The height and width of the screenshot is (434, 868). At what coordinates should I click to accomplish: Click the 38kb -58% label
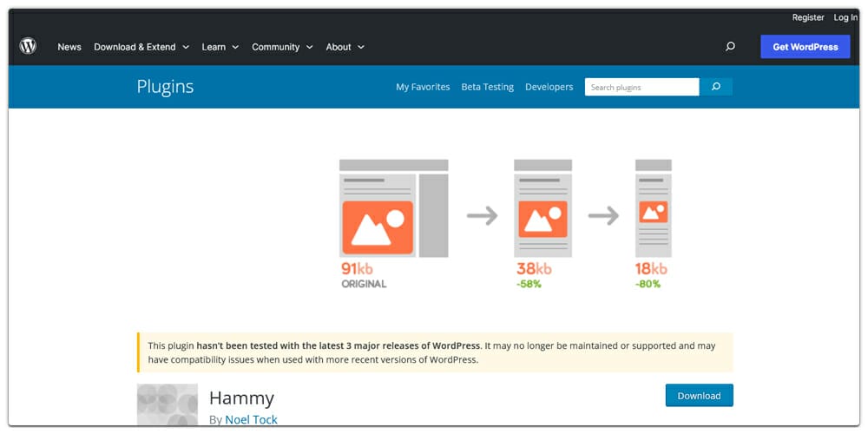(x=534, y=275)
